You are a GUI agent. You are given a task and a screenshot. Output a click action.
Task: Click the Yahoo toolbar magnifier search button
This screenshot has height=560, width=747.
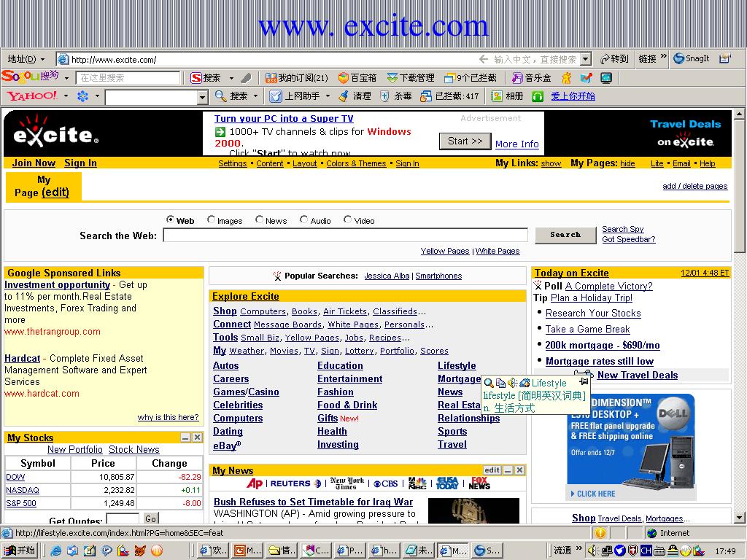pyautogui.click(x=220, y=96)
